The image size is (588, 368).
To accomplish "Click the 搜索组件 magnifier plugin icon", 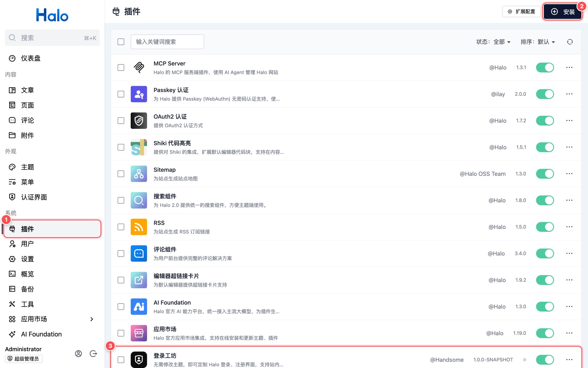I will [x=139, y=201].
